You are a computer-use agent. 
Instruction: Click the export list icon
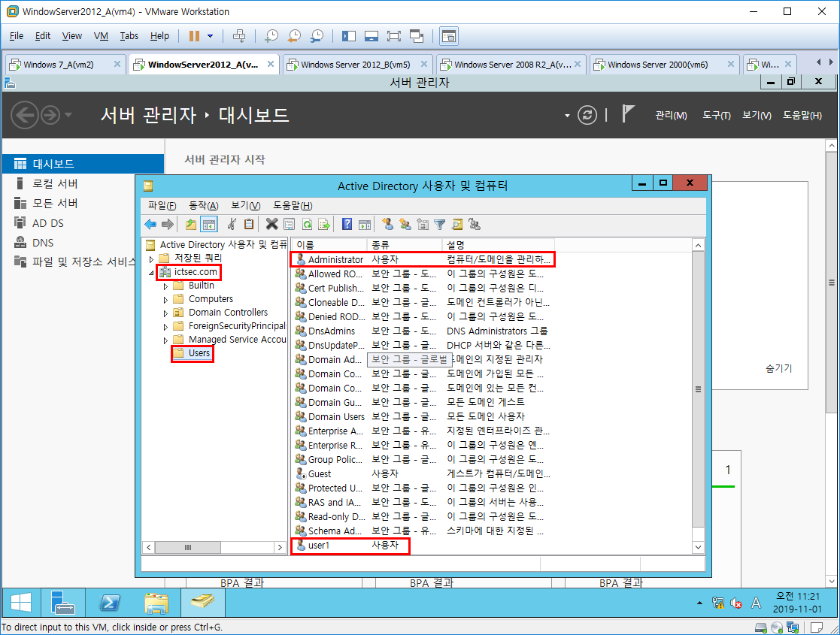324,225
